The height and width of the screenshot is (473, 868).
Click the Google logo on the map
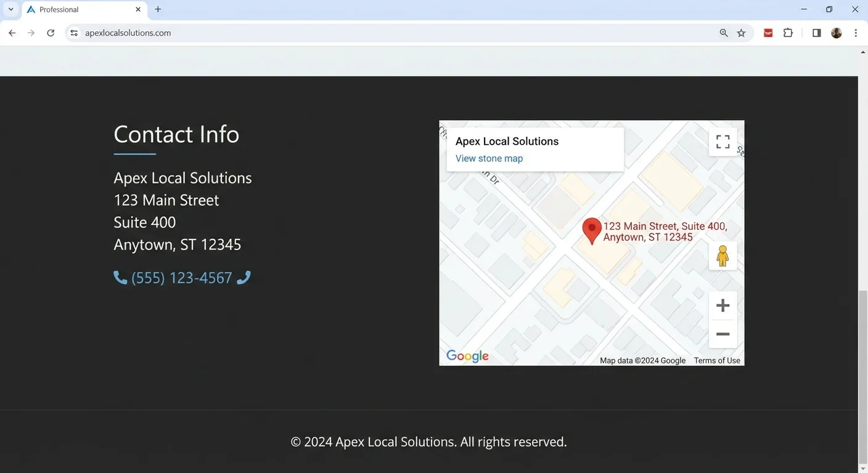(467, 356)
